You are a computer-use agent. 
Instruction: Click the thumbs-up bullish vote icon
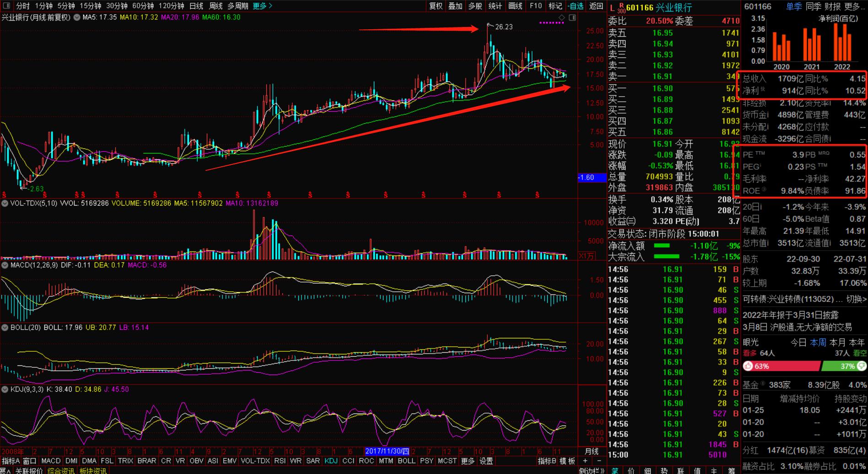749,366
